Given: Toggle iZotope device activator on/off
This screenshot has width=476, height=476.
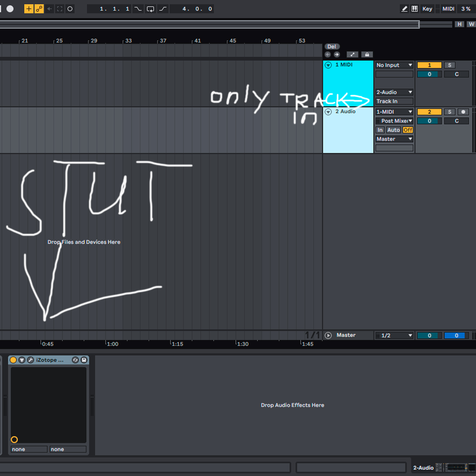Looking at the screenshot, I should point(13,360).
